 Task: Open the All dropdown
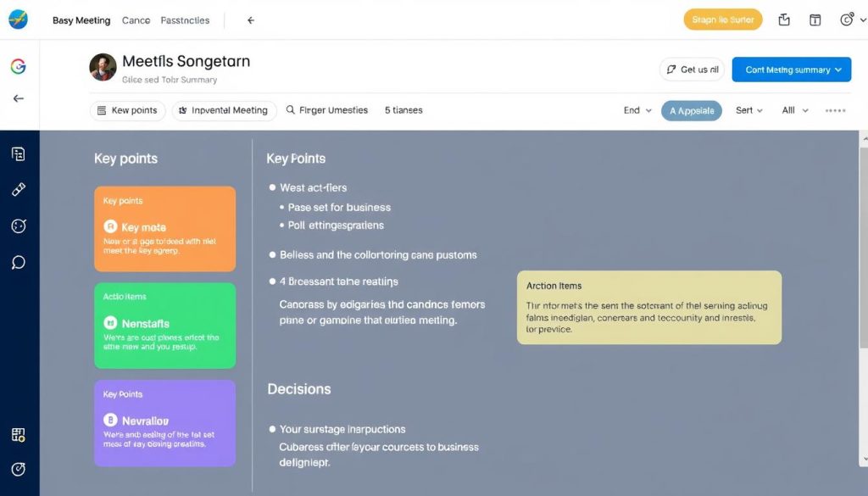[793, 109]
